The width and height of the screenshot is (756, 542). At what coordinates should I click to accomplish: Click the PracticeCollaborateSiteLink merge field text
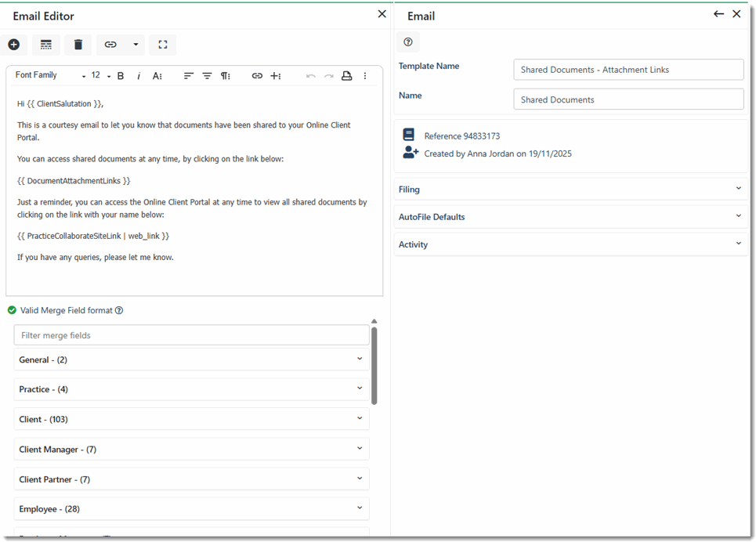pyautogui.click(x=93, y=236)
